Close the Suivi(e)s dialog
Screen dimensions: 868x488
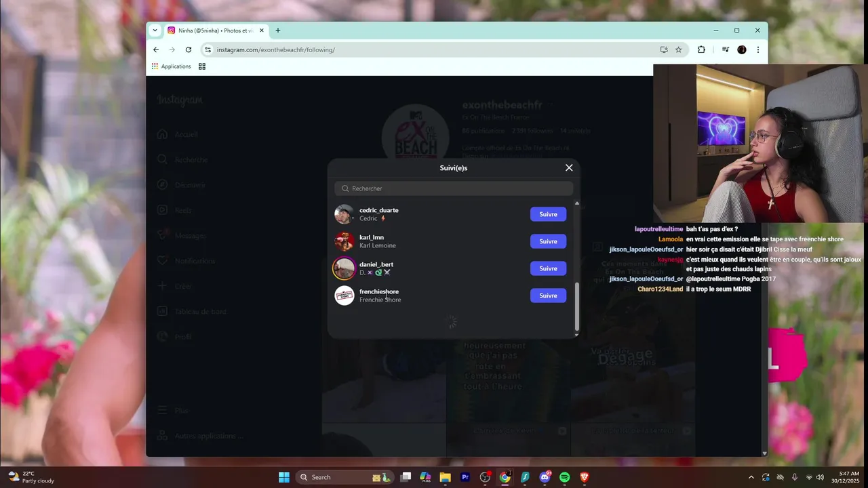click(569, 167)
